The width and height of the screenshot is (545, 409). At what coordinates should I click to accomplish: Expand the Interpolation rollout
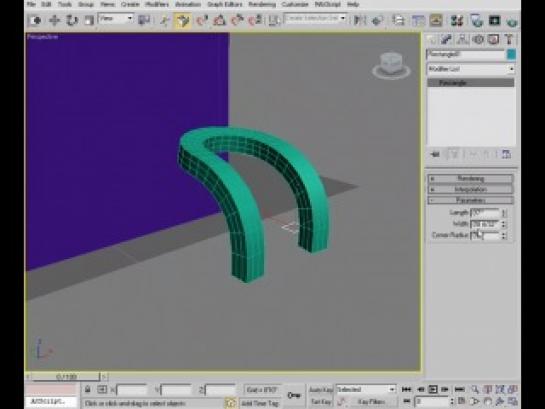pyautogui.click(x=471, y=190)
